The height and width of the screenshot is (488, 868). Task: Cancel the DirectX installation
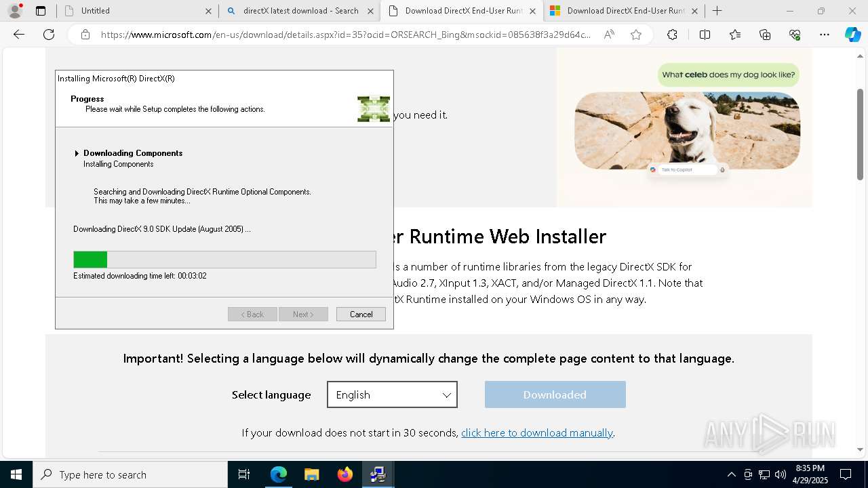pos(361,314)
